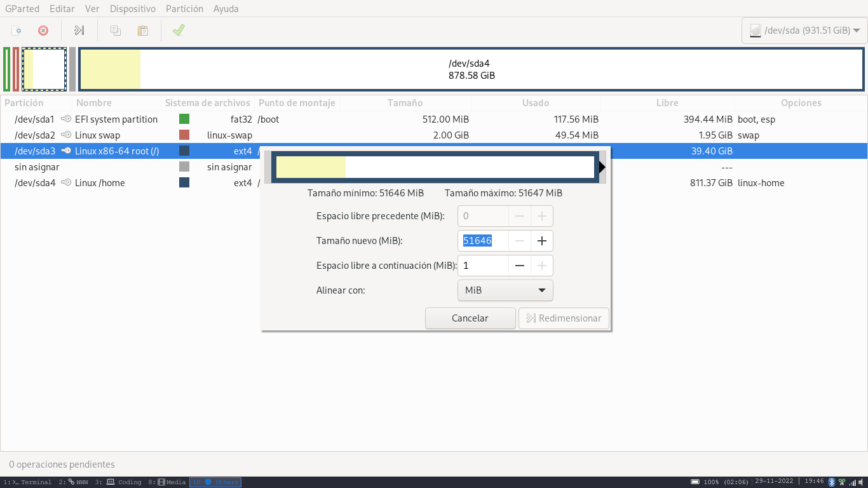The height and width of the screenshot is (488, 868).
Task: Click the paste partition toolbar icon
Action: tap(143, 30)
